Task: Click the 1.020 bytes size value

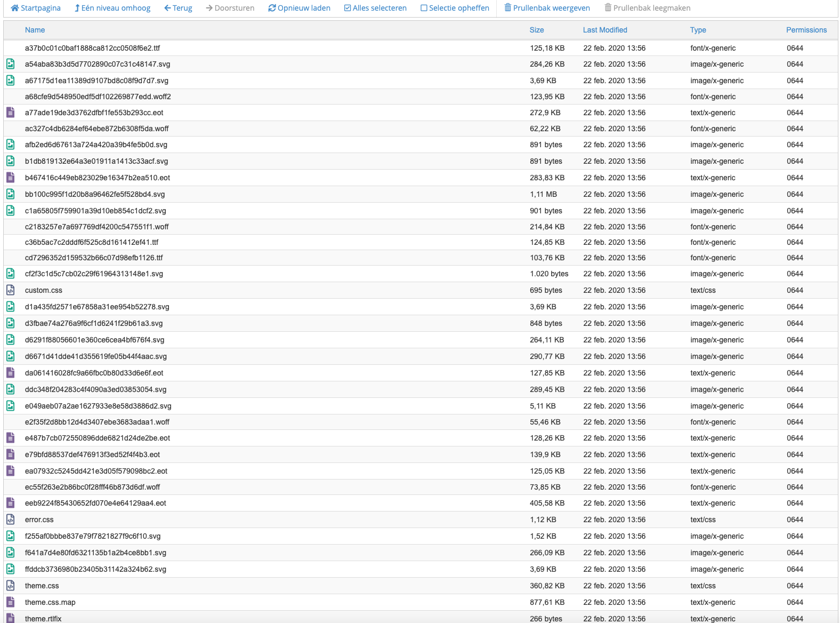Action: click(549, 274)
